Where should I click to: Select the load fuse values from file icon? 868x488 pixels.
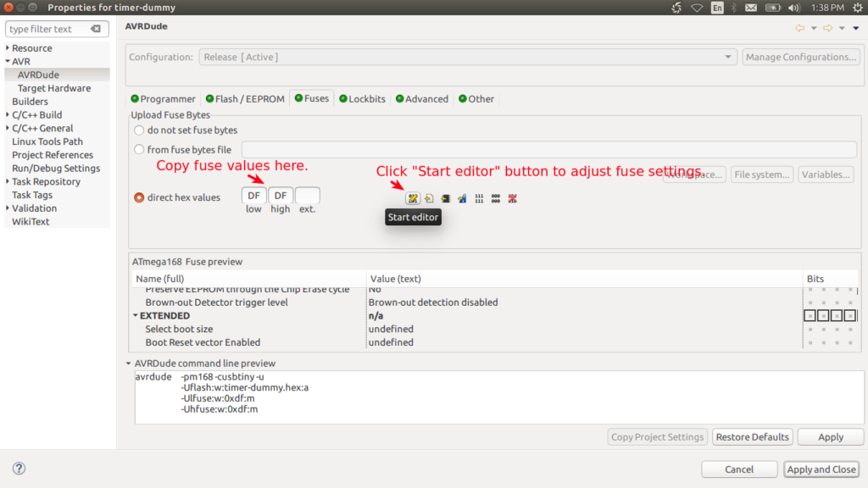pyautogui.click(x=429, y=197)
